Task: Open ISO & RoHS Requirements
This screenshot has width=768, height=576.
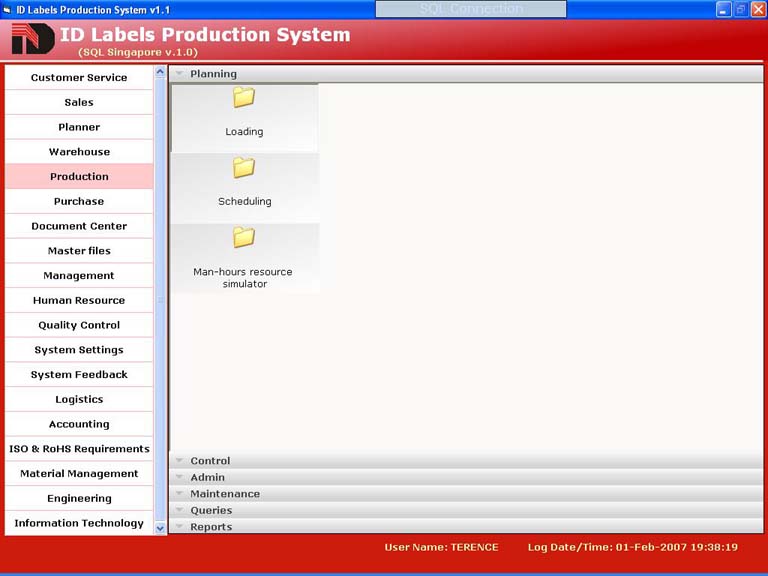Action: [x=79, y=449]
